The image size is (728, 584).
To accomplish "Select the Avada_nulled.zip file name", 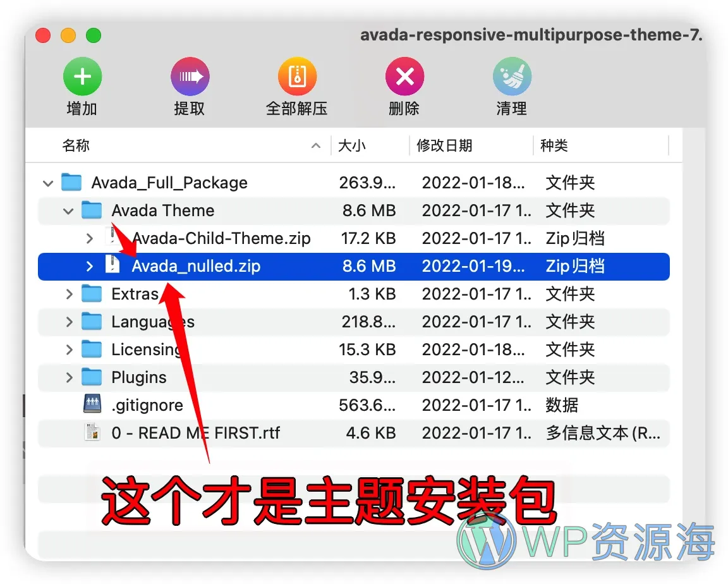I will coord(196,266).
